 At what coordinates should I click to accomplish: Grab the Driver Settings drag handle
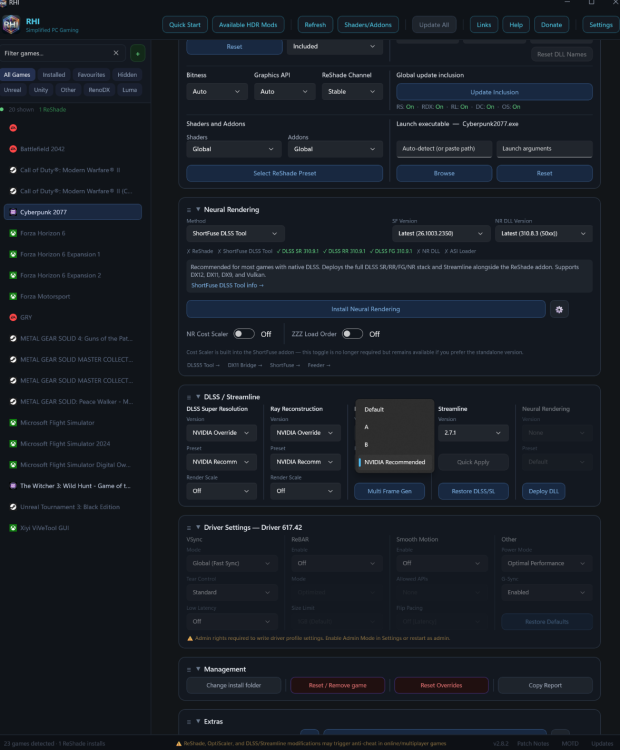(x=189, y=528)
